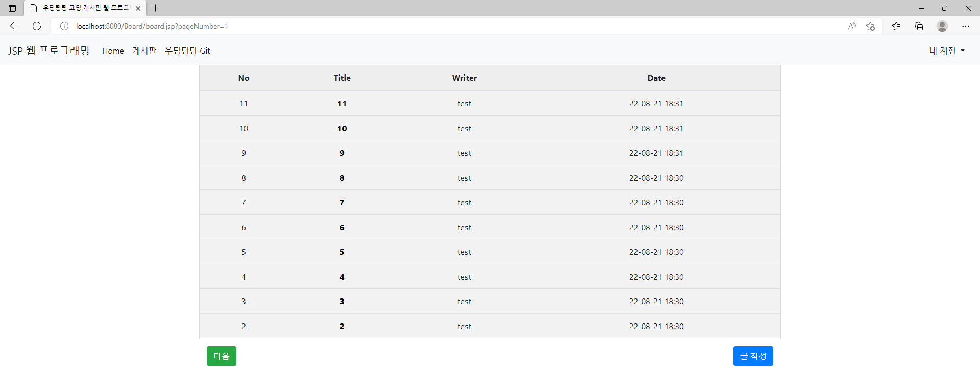Expand the 내 계정 dropdown
This screenshot has width=980, height=374.
point(947,51)
